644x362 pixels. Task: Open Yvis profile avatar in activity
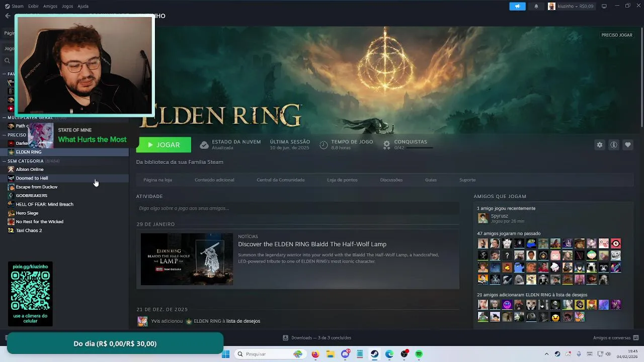pos(142,321)
